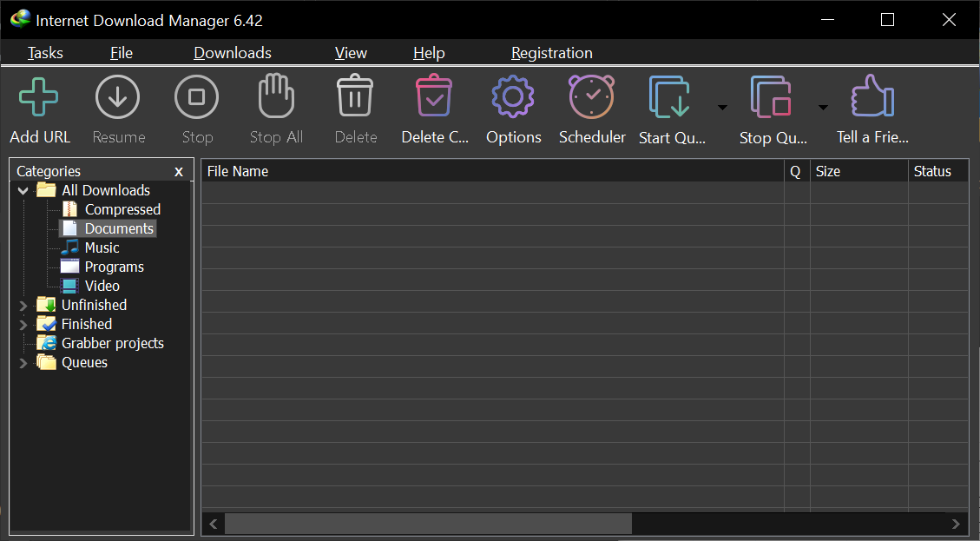Expand the Queues tree node
The image size is (980, 541).
(x=23, y=363)
